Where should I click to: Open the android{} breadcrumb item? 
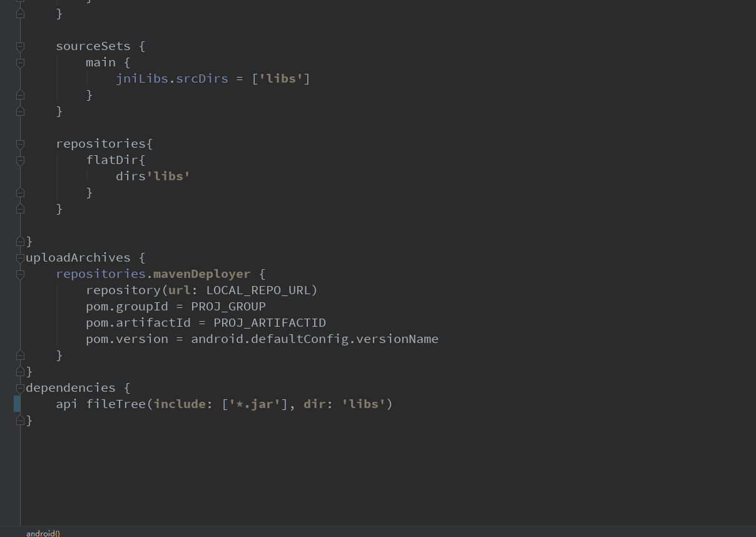43,533
